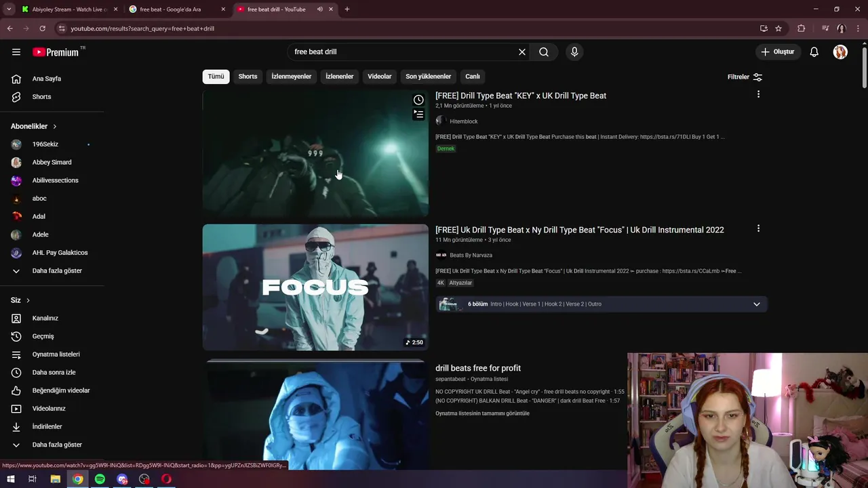
Task: Open the account avatar menu
Action: 840,52
